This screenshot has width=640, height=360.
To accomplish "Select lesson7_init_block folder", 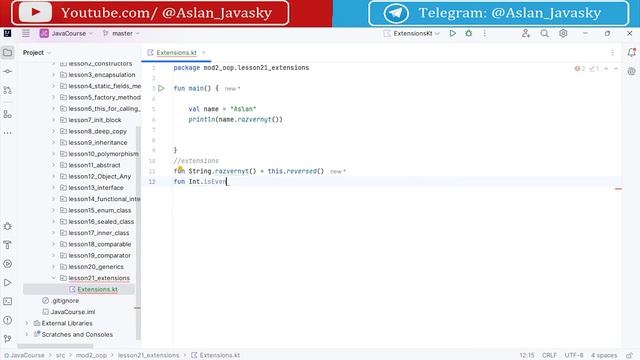I will (x=95, y=120).
